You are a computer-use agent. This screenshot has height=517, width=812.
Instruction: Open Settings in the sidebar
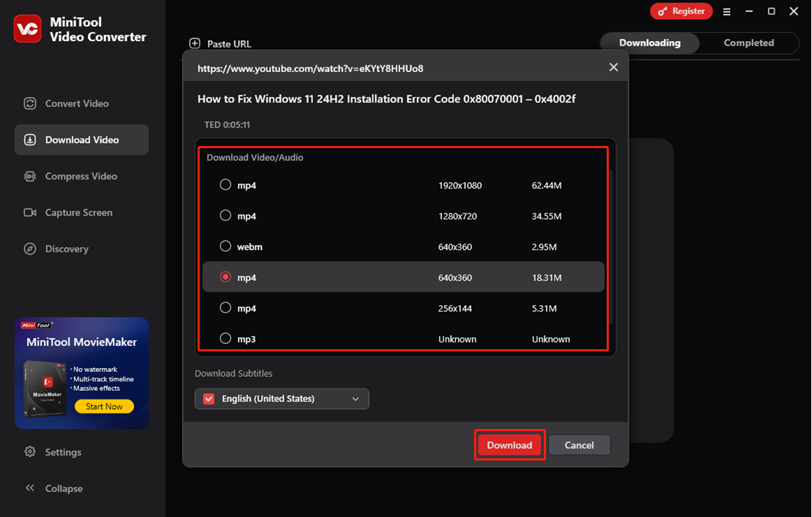click(x=81, y=452)
